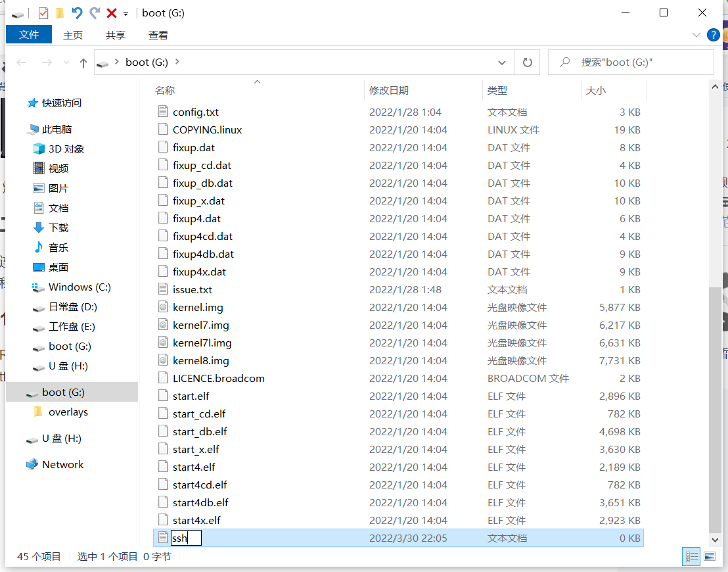The height and width of the screenshot is (572, 728).
Task: Expand the ribbon with the chevron
Action: pyautogui.click(x=696, y=36)
